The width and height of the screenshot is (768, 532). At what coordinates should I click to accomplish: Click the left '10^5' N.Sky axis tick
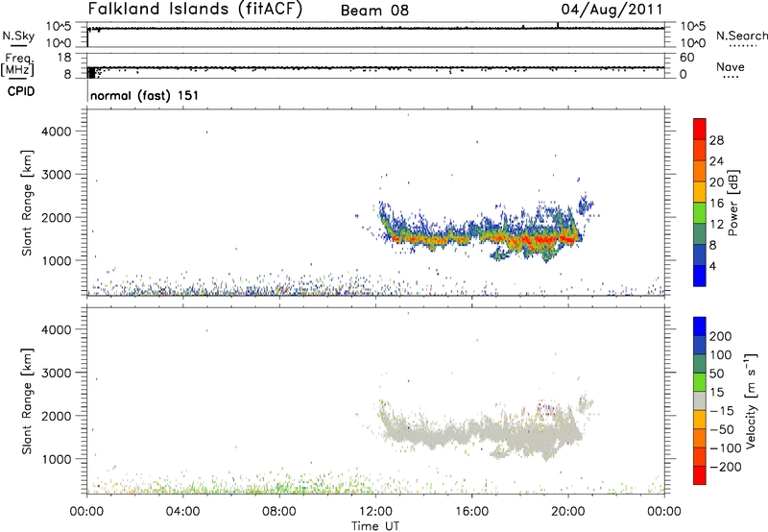click(59, 27)
